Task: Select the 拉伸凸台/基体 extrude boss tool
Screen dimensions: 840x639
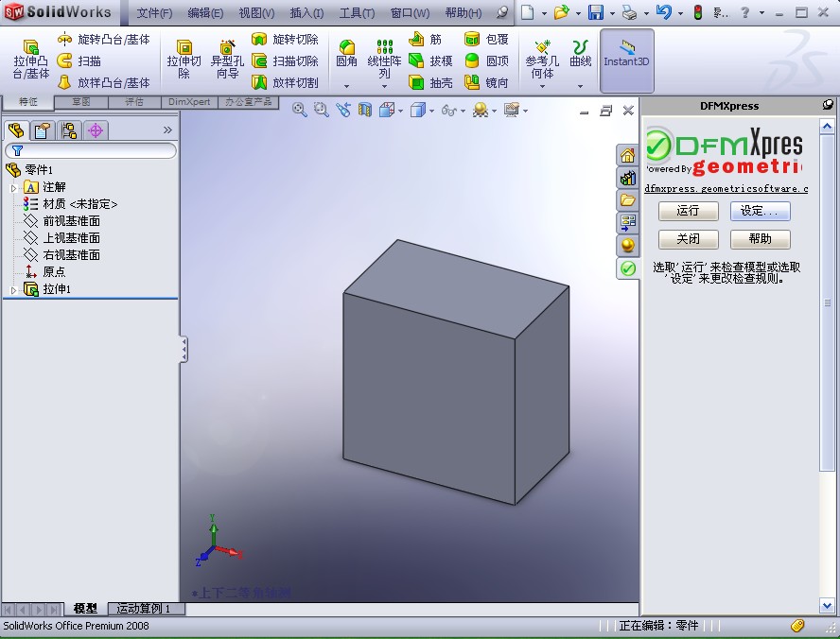Action: tap(31, 60)
